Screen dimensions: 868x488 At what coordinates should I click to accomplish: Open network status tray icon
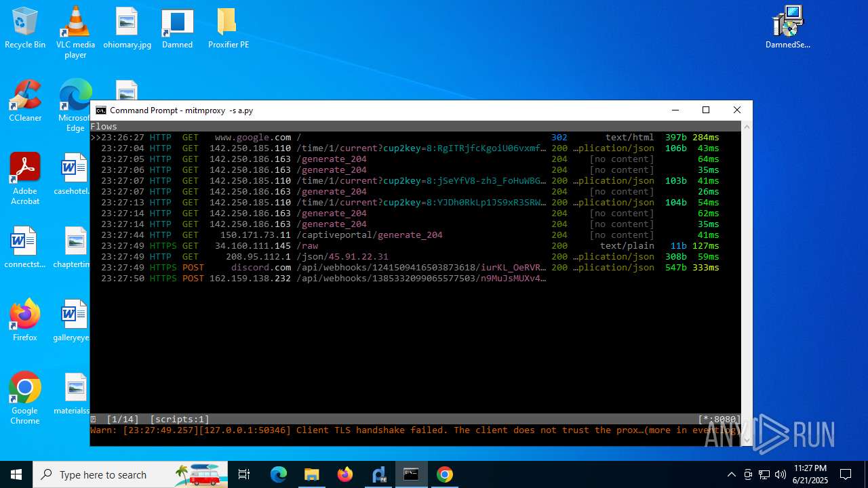[x=764, y=474]
